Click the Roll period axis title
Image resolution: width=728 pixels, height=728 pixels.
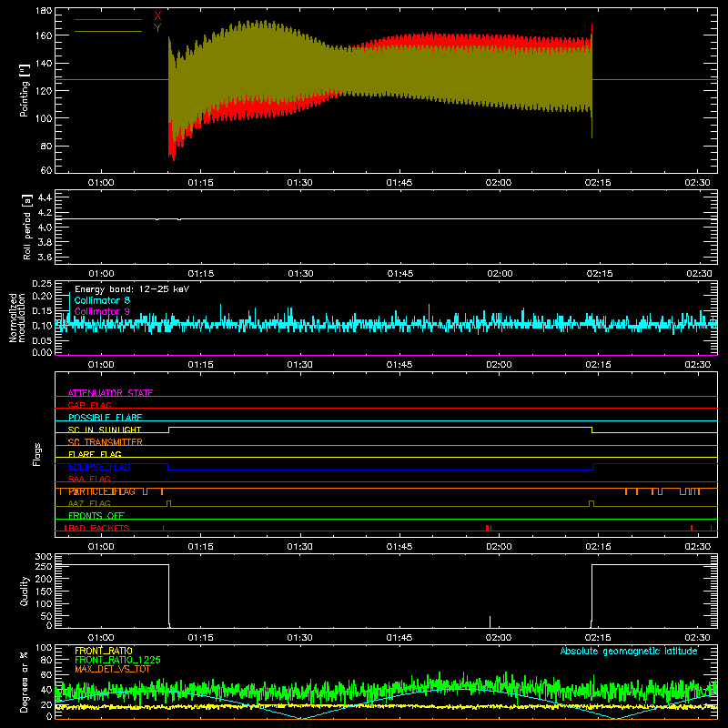pyautogui.click(x=26, y=227)
